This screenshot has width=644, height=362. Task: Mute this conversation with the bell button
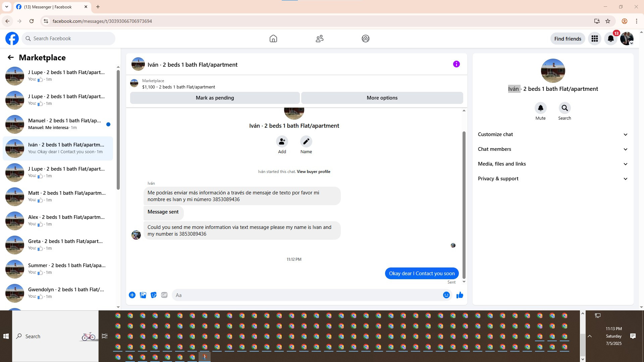[540, 108]
